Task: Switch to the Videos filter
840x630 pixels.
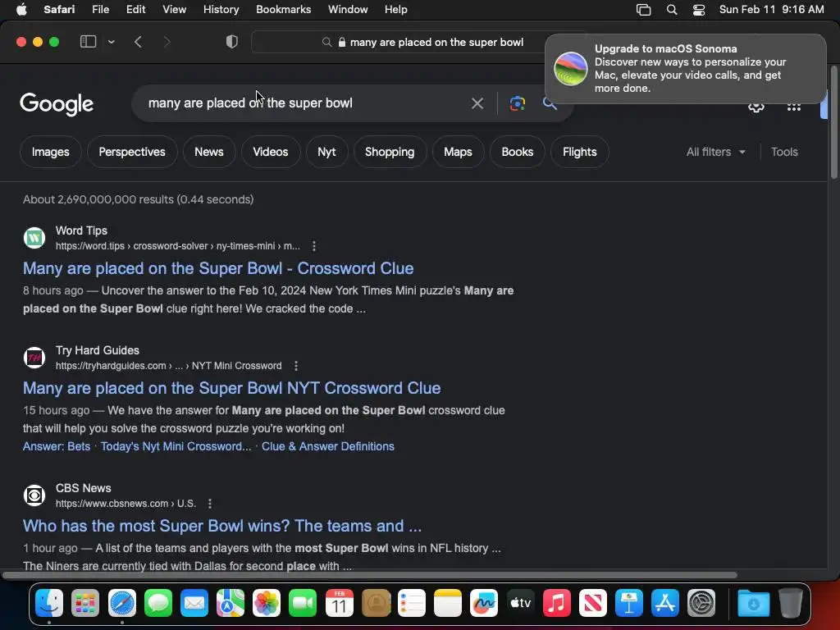Action: 271,152
